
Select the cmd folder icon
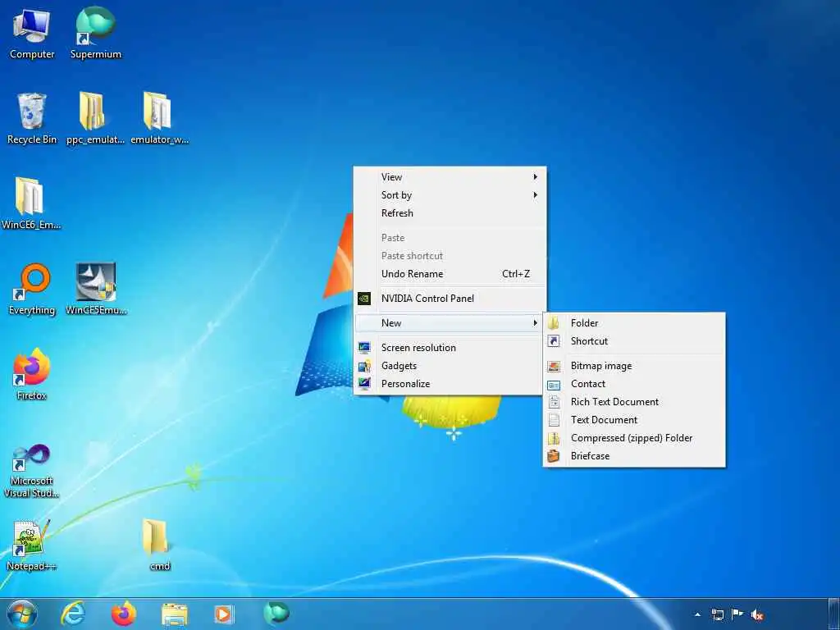pyautogui.click(x=159, y=546)
